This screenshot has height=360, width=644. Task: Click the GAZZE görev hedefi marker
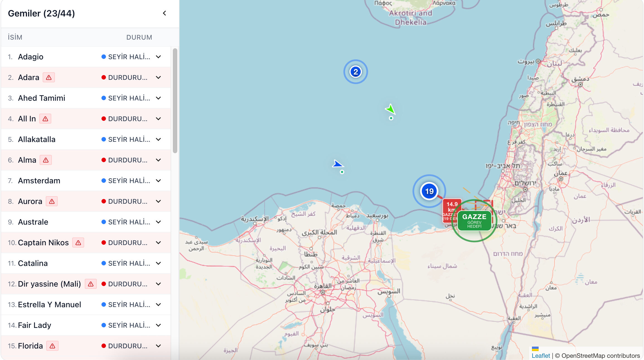[x=474, y=220]
